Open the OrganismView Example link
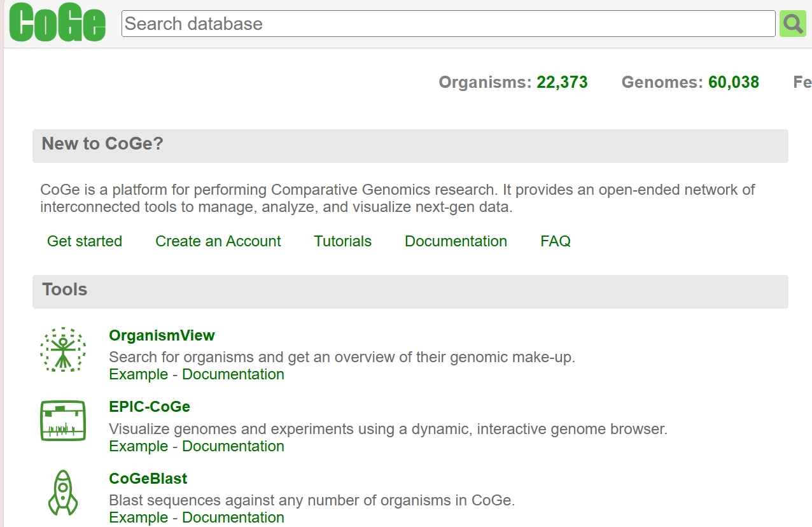This screenshot has width=812, height=527. pos(139,374)
